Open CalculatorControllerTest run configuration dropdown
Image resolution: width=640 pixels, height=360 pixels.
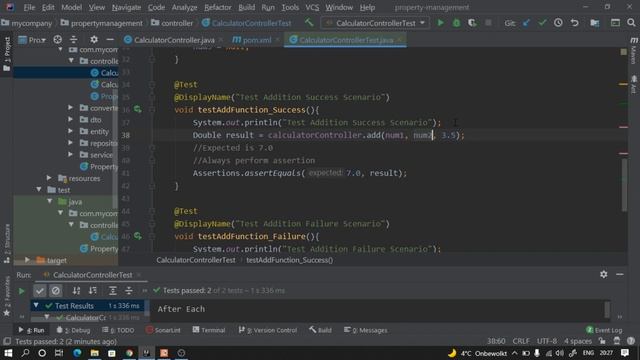376,23
